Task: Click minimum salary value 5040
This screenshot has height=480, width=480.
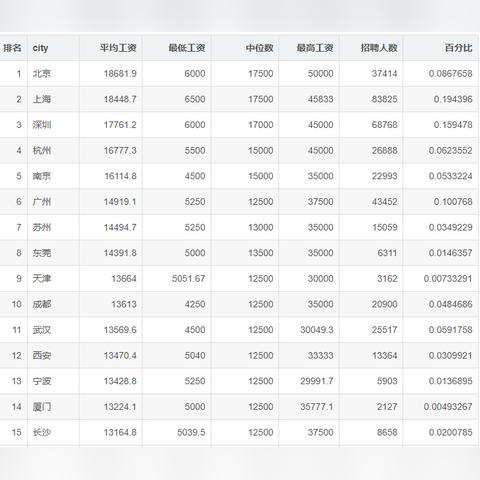Action: (195, 356)
